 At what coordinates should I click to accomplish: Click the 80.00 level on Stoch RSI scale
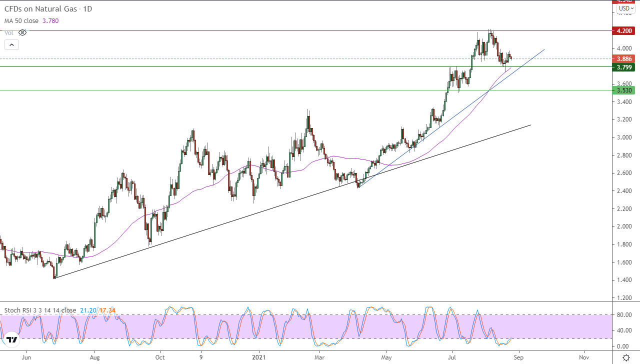pos(622,315)
